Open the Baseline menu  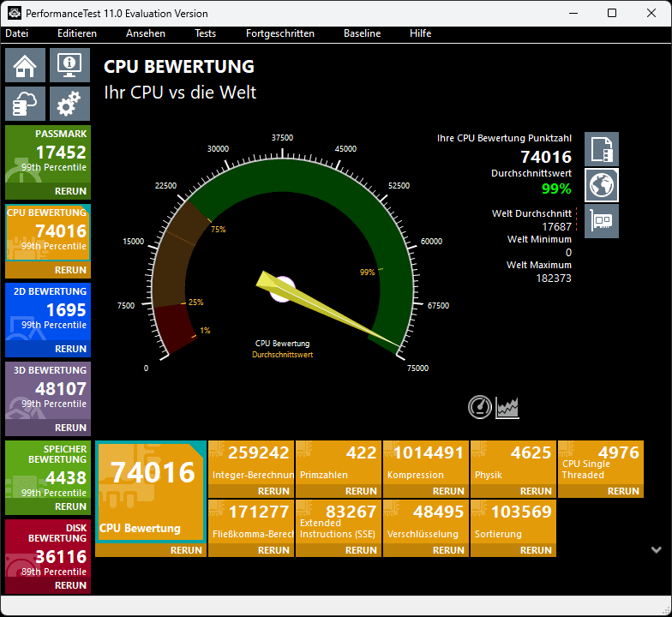(362, 33)
